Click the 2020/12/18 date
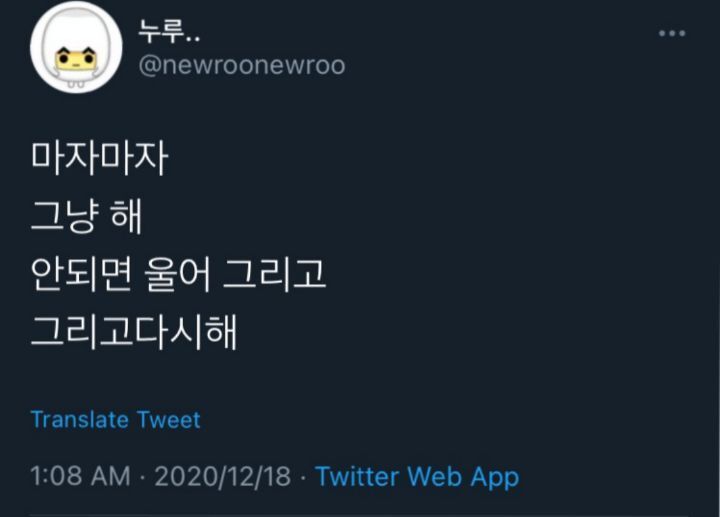The image size is (720, 517). (223, 476)
